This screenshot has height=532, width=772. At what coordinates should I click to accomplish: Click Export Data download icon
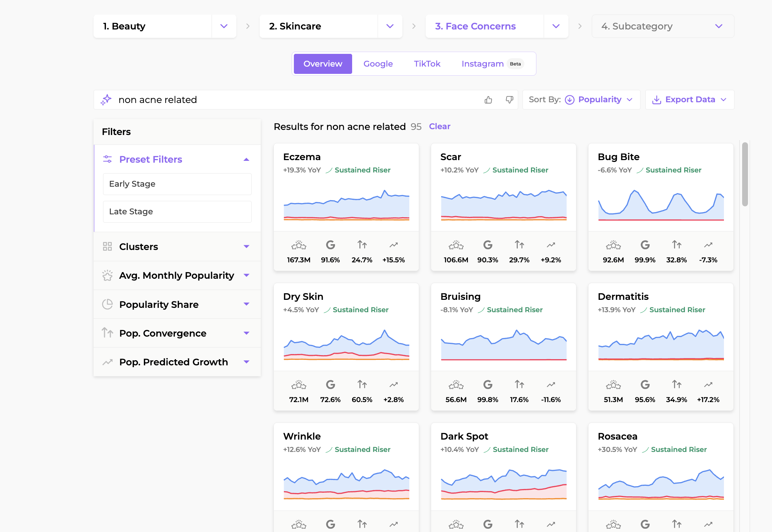tap(657, 100)
